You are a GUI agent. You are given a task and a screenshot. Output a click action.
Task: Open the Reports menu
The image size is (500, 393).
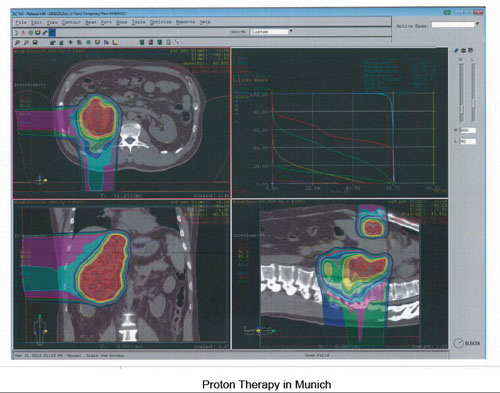pyautogui.click(x=185, y=22)
